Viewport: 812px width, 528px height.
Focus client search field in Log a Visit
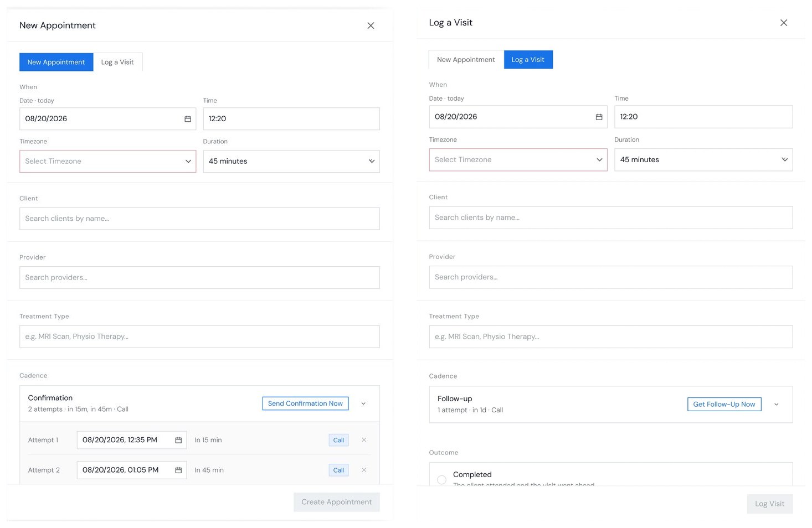(x=610, y=218)
